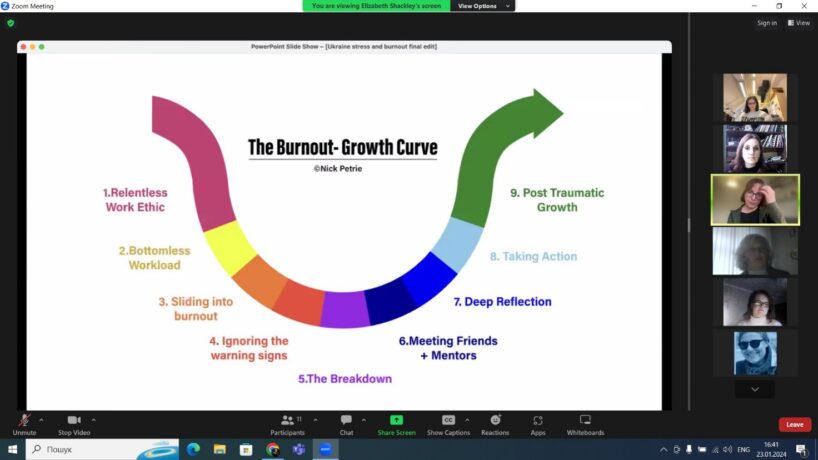
Task: Expand video options arrow beside Stop Video
Action: [94, 420]
